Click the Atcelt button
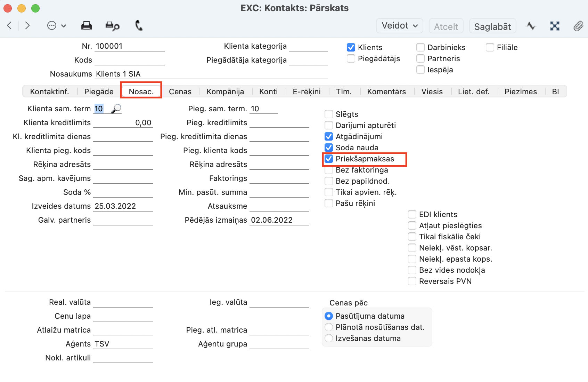The height and width of the screenshot is (382, 588). pos(446,26)
